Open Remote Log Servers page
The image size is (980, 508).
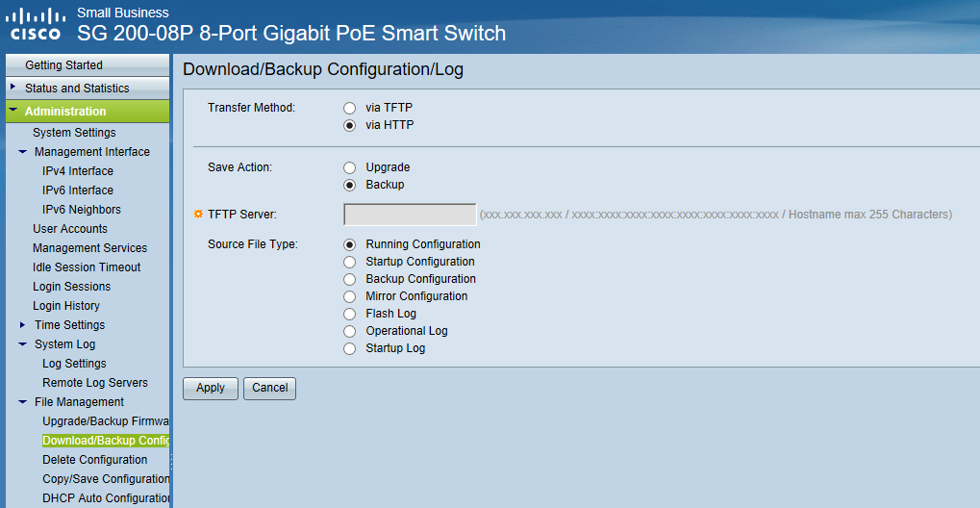coord(95,383)
